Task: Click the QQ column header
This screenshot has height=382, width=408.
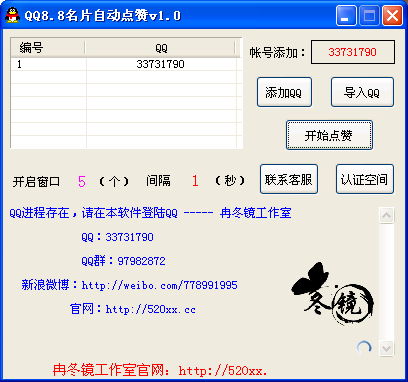Action: tap(160, 48)
